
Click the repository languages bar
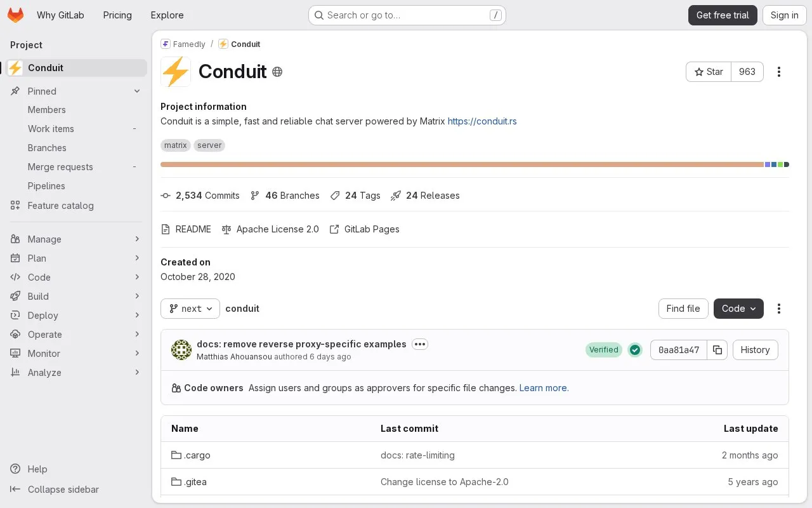pos(475,164)
